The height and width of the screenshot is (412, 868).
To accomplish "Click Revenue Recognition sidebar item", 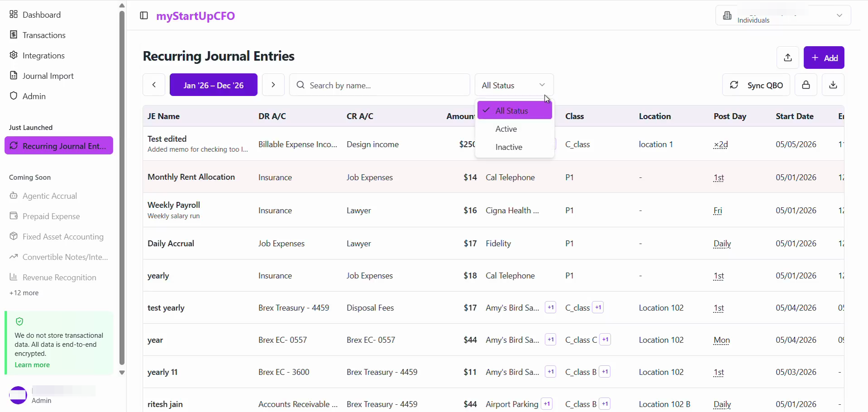I will [59, 278].
